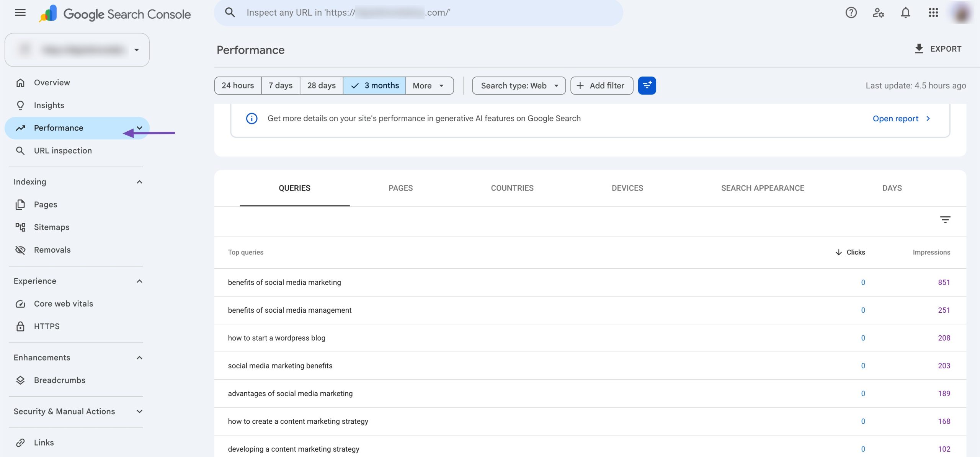Open Links in the sidebar
This screenshot has height=457, width=980.
(77, 443)
